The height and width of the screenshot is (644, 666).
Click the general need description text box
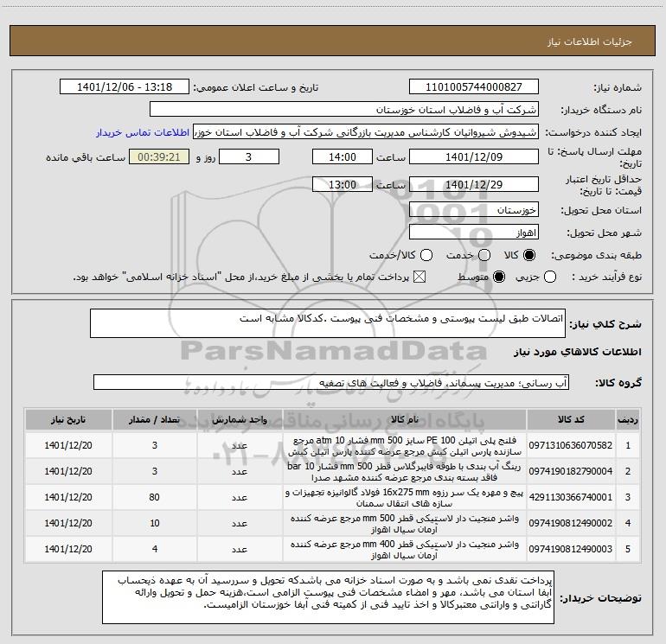point(328,323)
